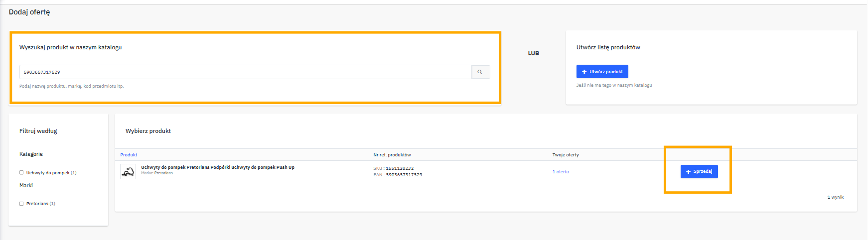The width and height of the screenshot is (868, 240).
Task: Click the Nr ref. produktów column header
Action: [392, 155]
